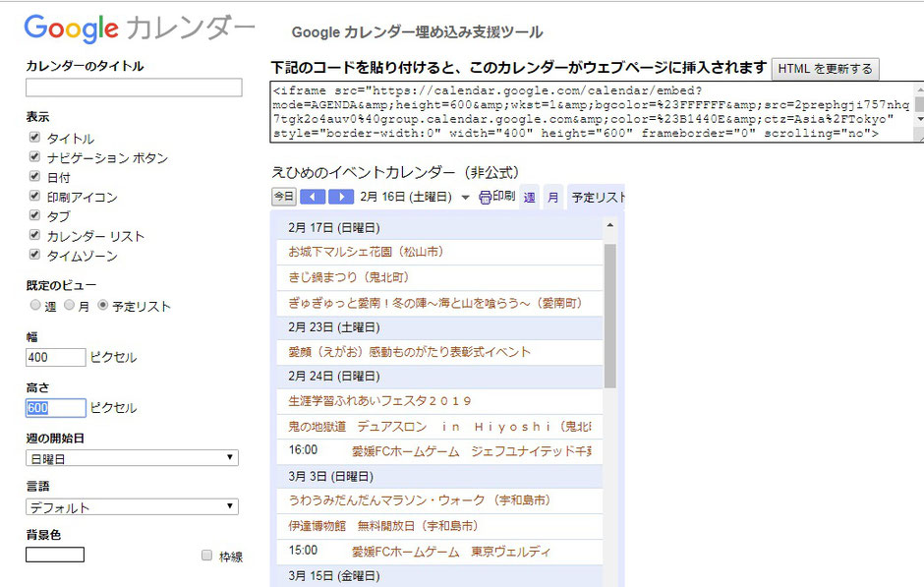This screenshot has width=924, height=587.
Task: Select 予定リスト default view radio button
Action: (103, 305)
